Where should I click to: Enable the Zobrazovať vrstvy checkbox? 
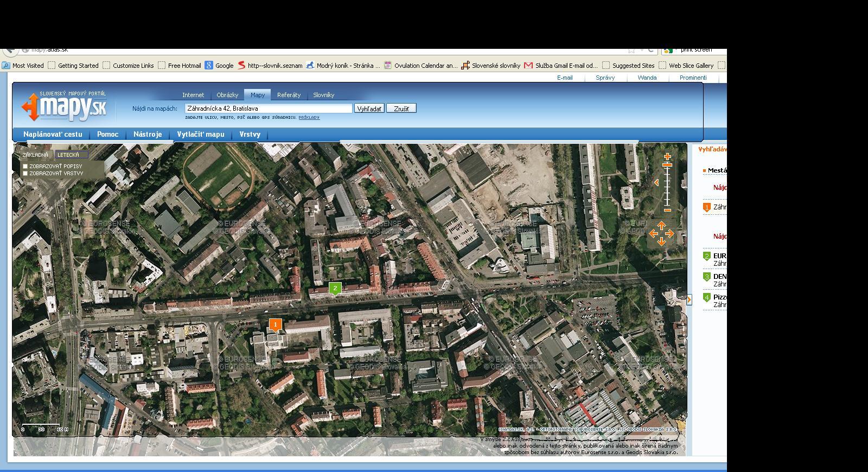pyautogui.click(x=25, y=174)
